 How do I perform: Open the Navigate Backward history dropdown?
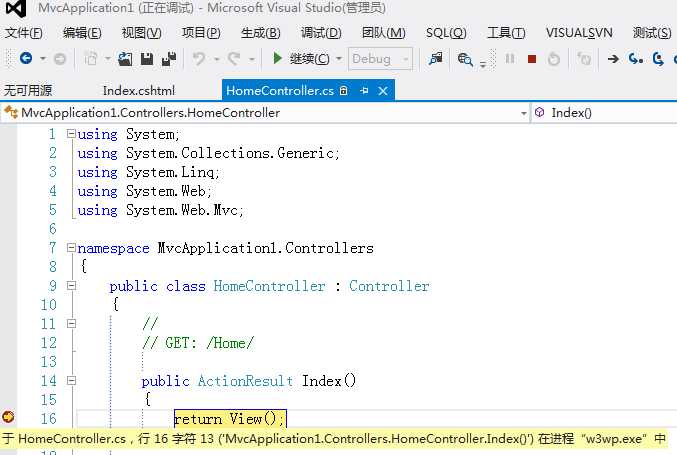coord(43,58)
